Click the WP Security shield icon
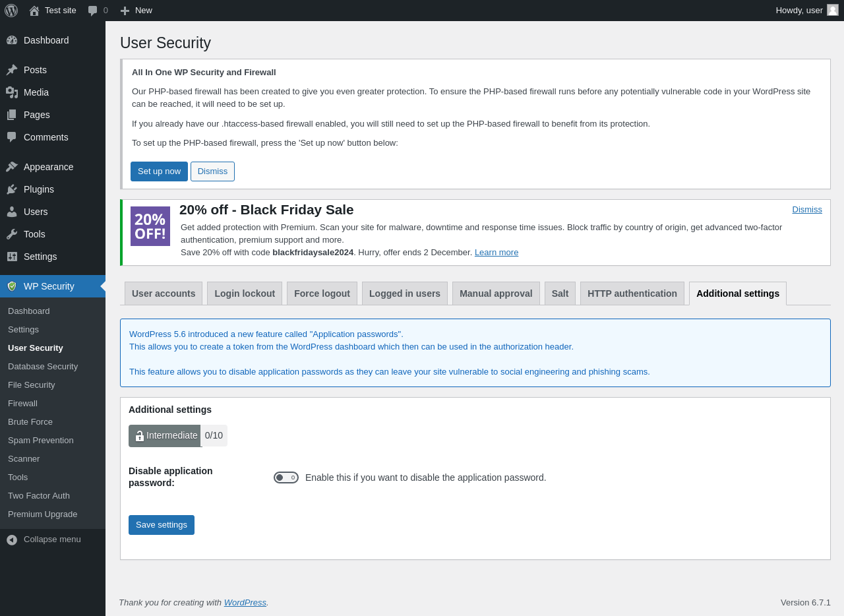The height and width of the screenshot is (616, 844). pos(12,286)
